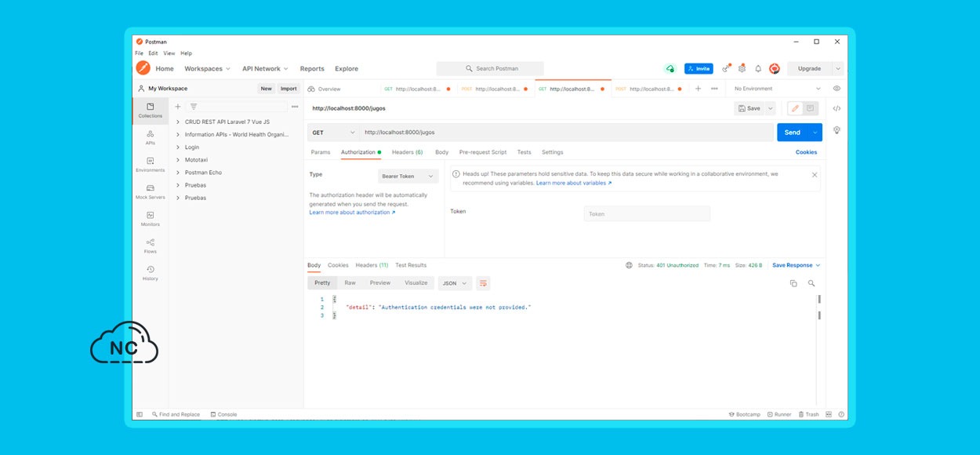
Task: Open tab options three dots menu
Action: tap(714, 89)
